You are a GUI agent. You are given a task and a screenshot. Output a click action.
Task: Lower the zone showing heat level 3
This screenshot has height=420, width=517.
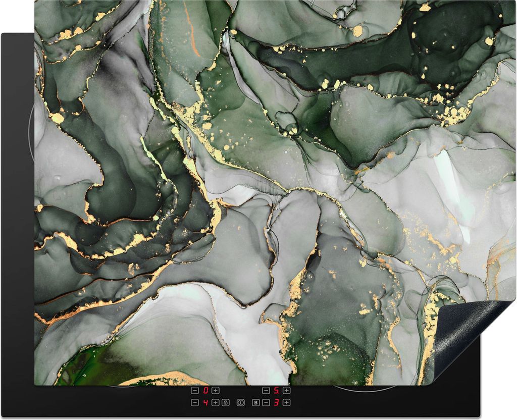pyautogui.click(x=266, y=402)
